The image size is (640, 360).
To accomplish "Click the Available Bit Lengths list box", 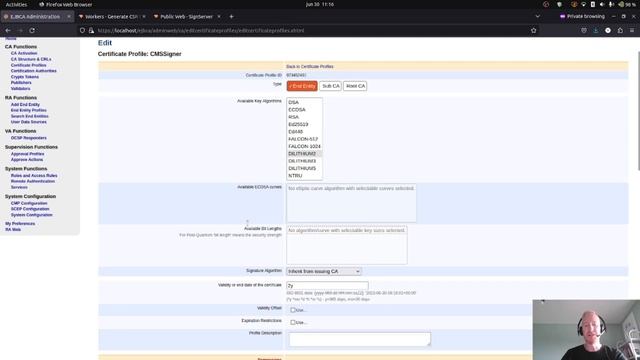I will tap(347, 245).
